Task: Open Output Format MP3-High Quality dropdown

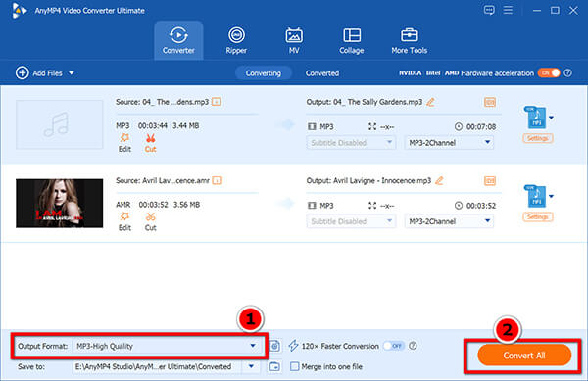Action: click(167, 346)
